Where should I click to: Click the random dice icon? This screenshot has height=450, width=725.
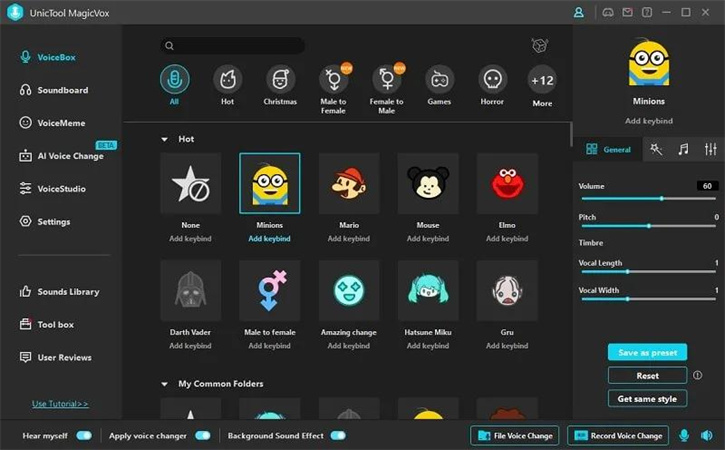(540, 45)
